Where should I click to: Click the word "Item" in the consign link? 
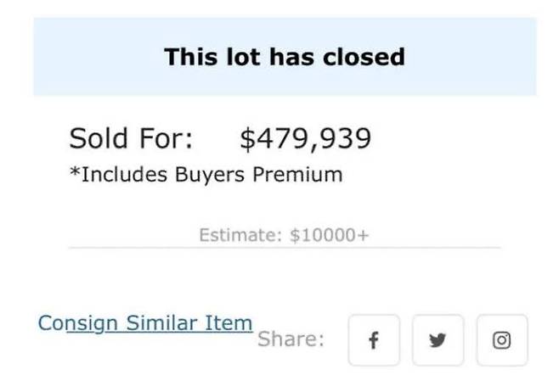pos(228,323)
